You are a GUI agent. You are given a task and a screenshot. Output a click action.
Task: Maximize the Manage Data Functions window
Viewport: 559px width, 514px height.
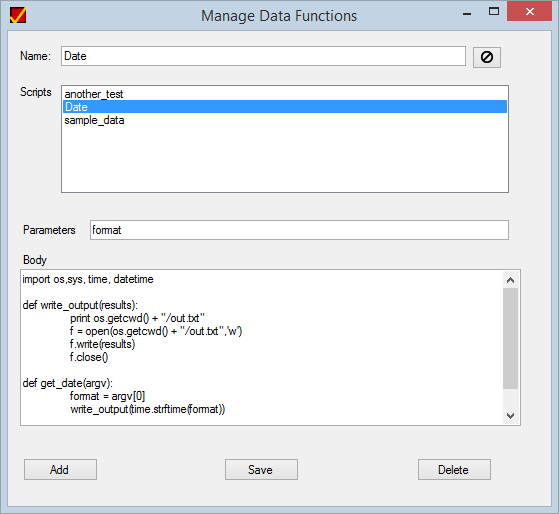click(x=494, y=11)
